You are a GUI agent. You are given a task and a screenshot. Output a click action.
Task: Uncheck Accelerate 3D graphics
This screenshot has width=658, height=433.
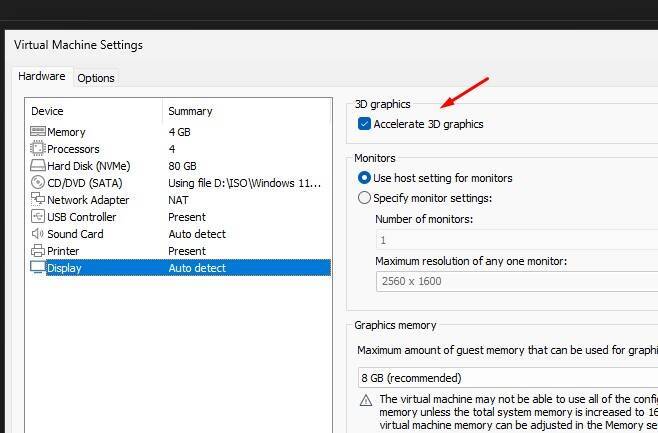(364, 124)
